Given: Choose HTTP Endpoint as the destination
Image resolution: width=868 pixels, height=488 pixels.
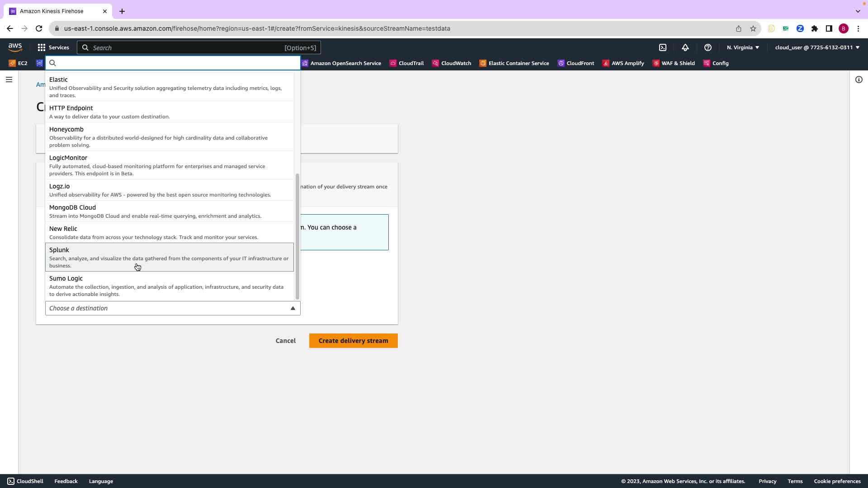Looking at the screenshot, I should click(169, 112).
